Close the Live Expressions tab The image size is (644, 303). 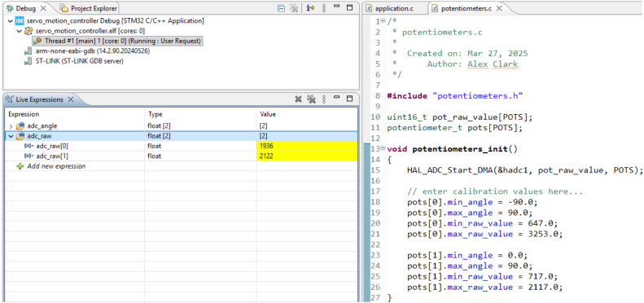(x=70, y=99)
